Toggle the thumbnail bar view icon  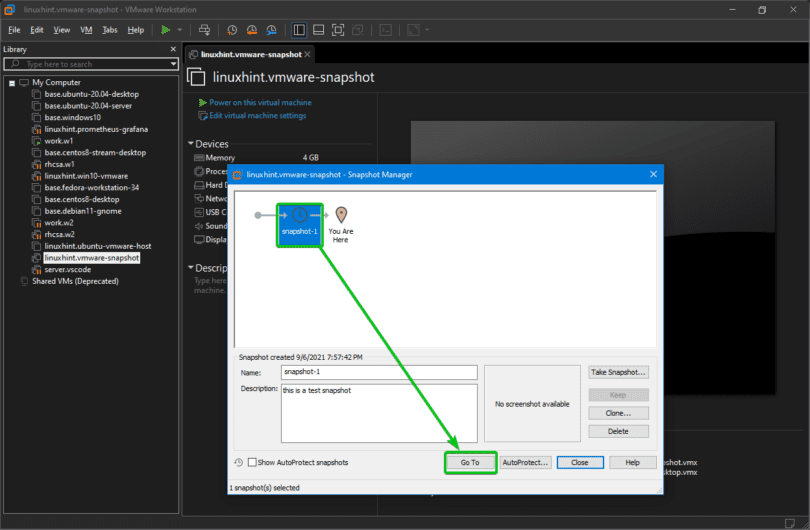(319, 30)
